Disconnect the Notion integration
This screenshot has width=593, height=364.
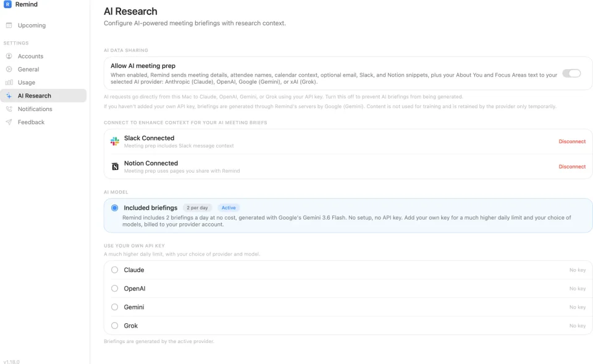pos(572,167)
